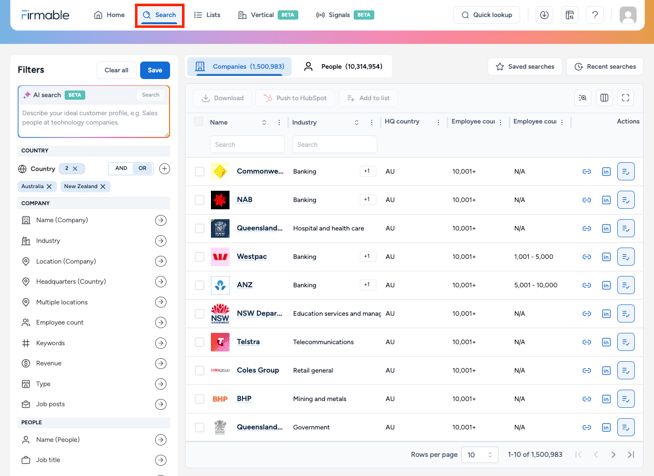
Task: Copy link icon for Commonwealth row
Action: click(586, 171)
